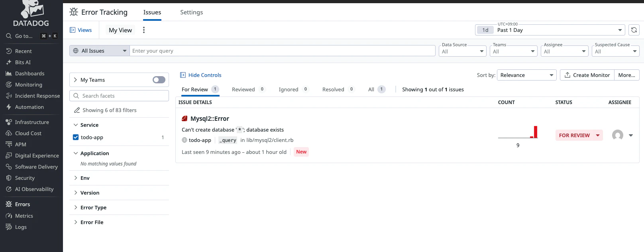Select the For Review tab
Screen dimensions: 644x252
pos(200,89)
